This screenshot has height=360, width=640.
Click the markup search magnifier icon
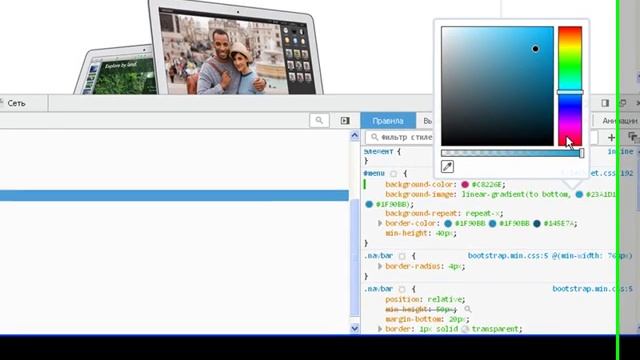(319, 120)
